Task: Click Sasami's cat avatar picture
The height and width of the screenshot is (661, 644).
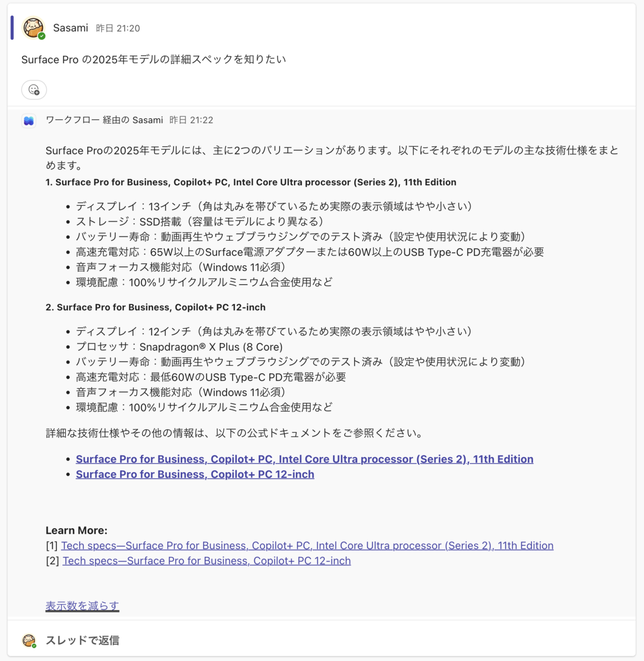Action: tap(33, 28)
